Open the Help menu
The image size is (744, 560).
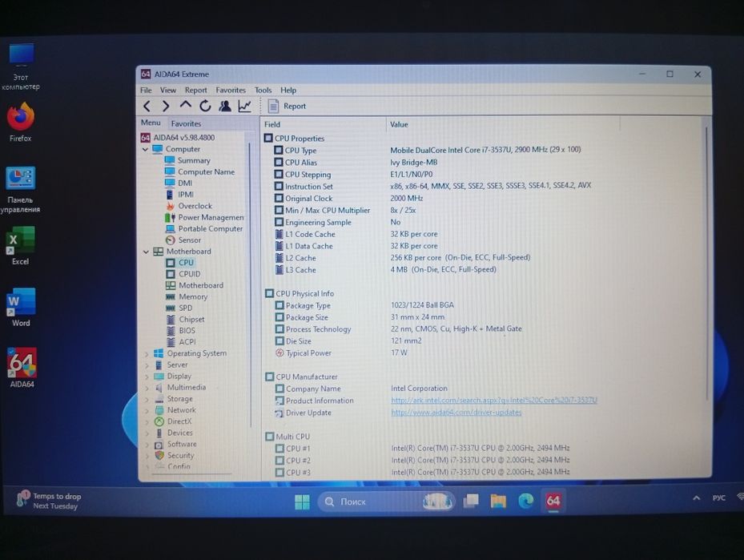point(288,91)
